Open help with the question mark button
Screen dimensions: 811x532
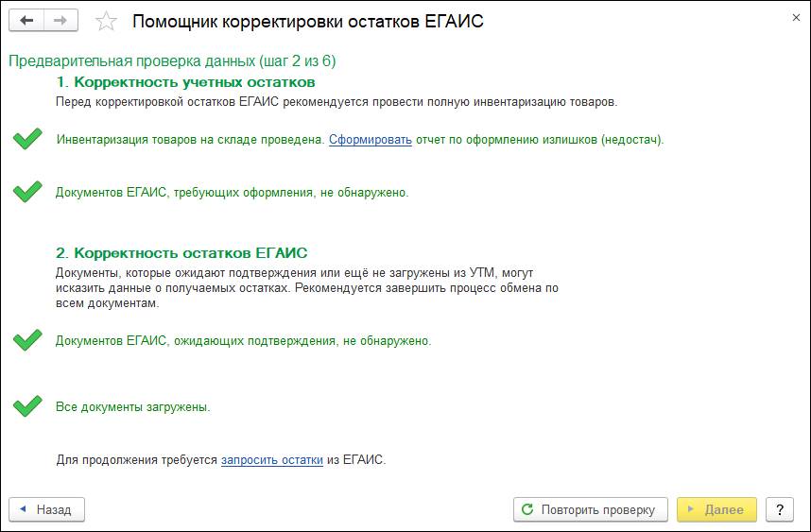click(x=780, y=509)
